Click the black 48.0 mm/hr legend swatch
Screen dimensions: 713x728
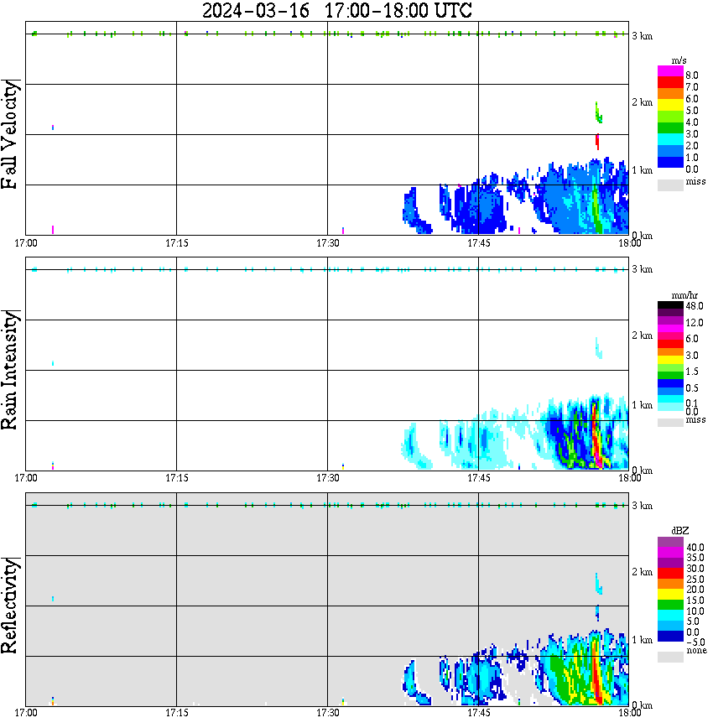(670, 305)
